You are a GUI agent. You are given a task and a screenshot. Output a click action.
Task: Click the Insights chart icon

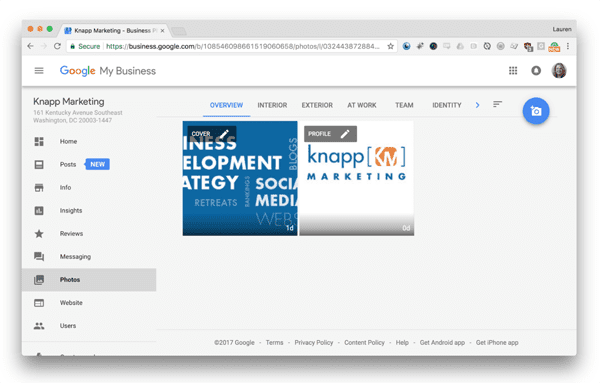click(x=39, y=210)
